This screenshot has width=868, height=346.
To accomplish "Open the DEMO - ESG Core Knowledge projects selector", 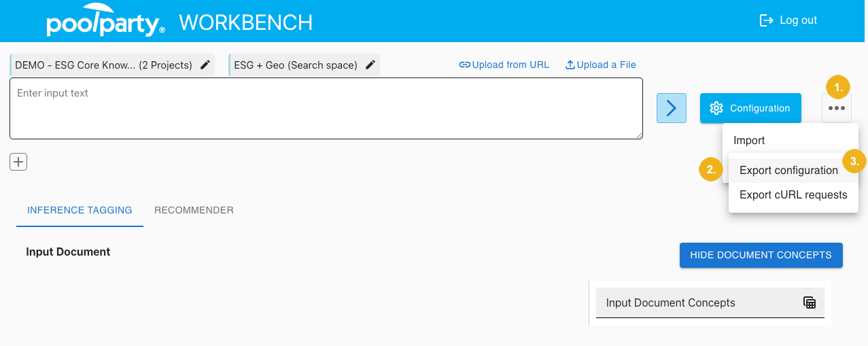I will click(x=103, y=65).
